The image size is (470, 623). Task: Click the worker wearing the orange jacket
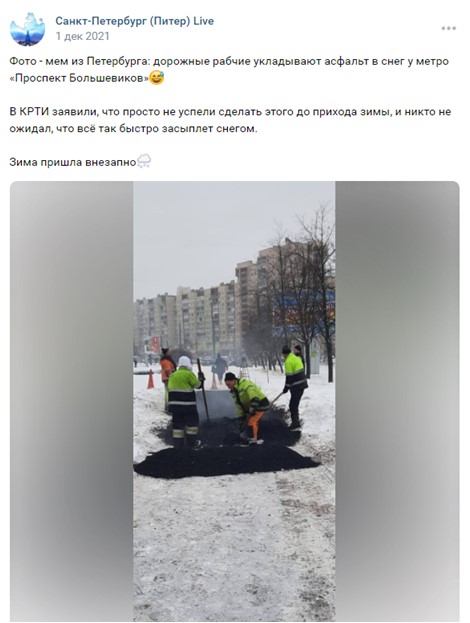tap(166, 370)
